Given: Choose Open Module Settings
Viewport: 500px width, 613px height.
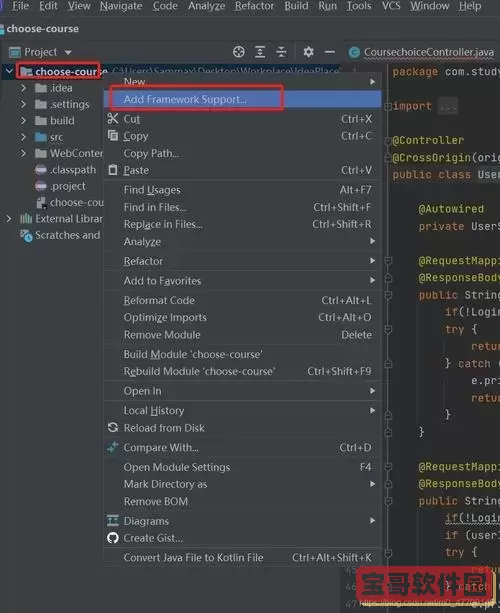Looking at the screenshot, I should [242, 467].
